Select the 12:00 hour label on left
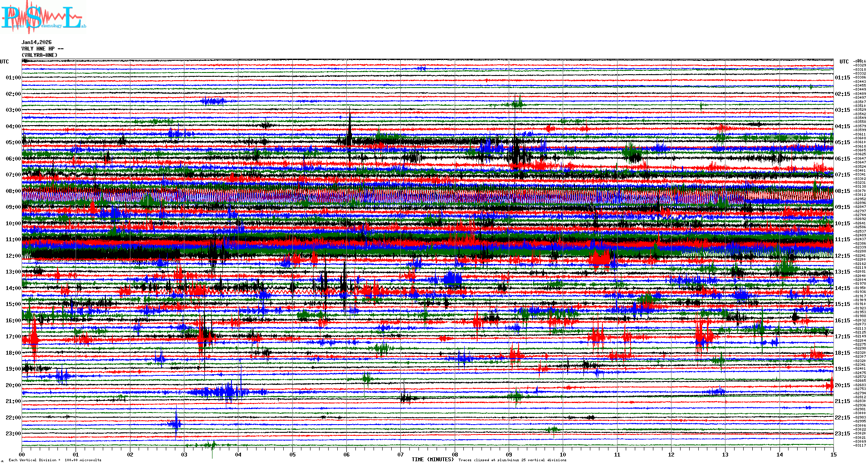Viewport: 868px width, 466px height. 13,256
